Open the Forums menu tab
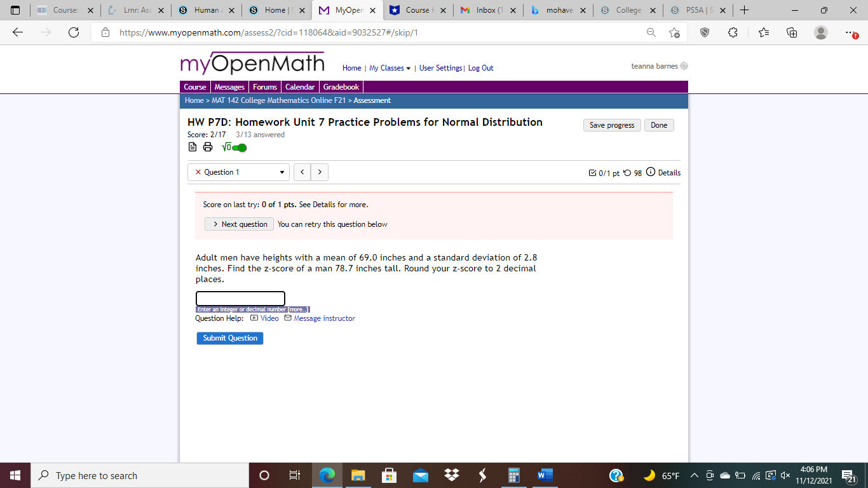Viewport: 868px width, 488px height. click(x=265, y=87)
